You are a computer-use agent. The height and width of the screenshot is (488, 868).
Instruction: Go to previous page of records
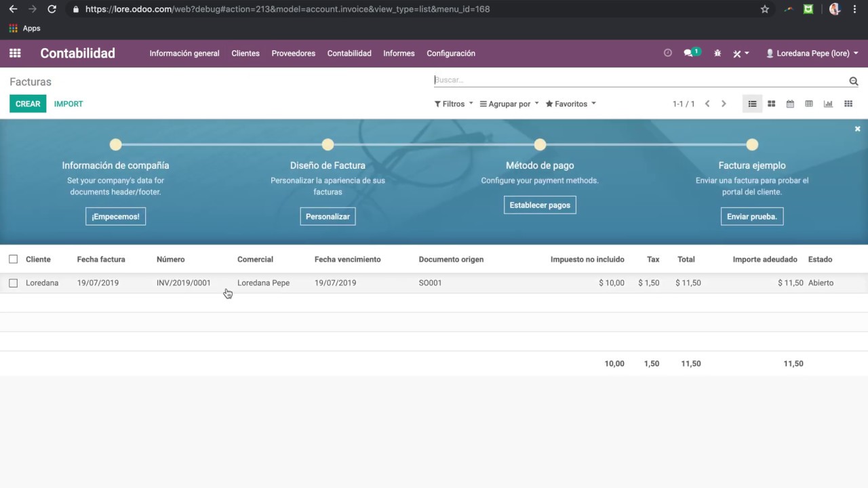click(707, 104)
